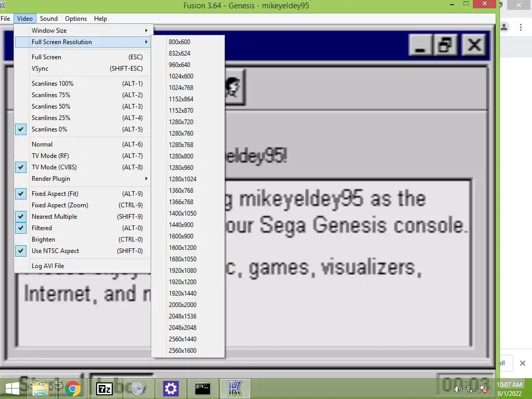Select TV Mode (RF)
The image size is (532, 399).
coord(83,156)
